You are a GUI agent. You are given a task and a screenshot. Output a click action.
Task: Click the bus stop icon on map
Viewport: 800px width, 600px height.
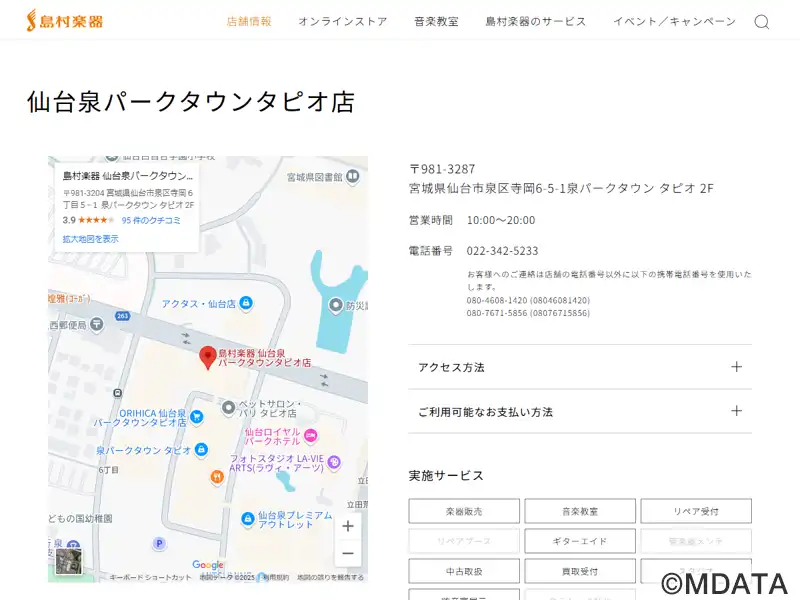click(117, 393)
